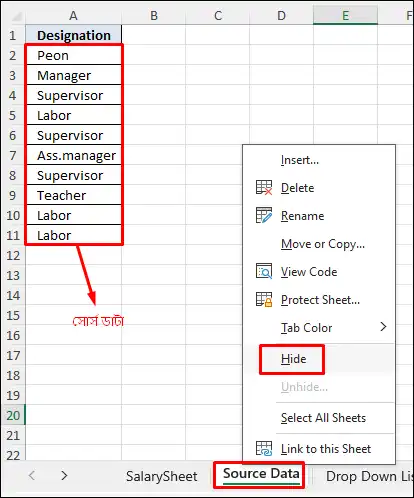Expand the Tab Color submenu arrow
Viewport: 414px width, 498px height.
tap(383, 327)
